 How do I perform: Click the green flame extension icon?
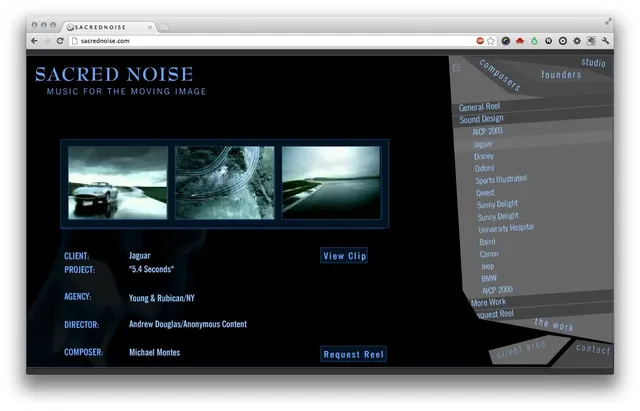pos(534,41)
